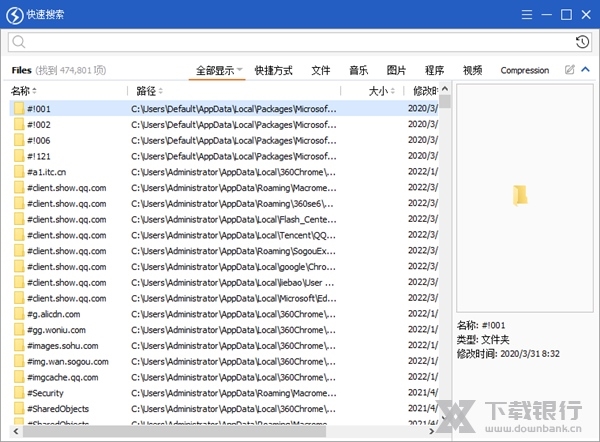Click the google\Chro path of #client.show.qq.com
This screenshot has width=600, height=442.
(x=233, y=267)
